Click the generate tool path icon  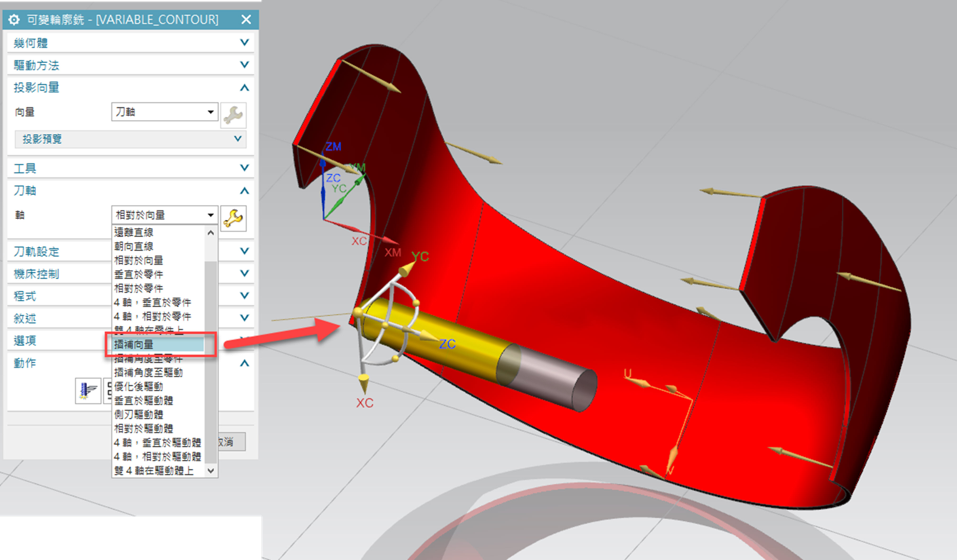point(88,391)
